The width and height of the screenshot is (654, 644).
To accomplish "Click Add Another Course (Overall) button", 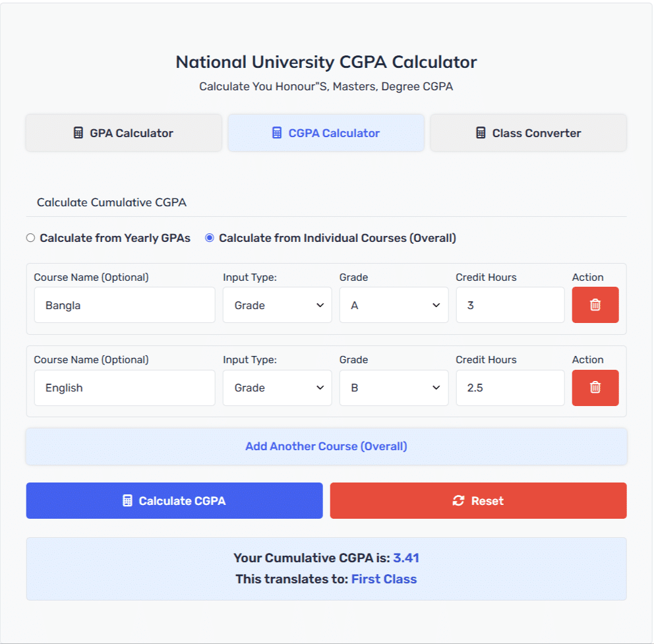I will (326, 446).
